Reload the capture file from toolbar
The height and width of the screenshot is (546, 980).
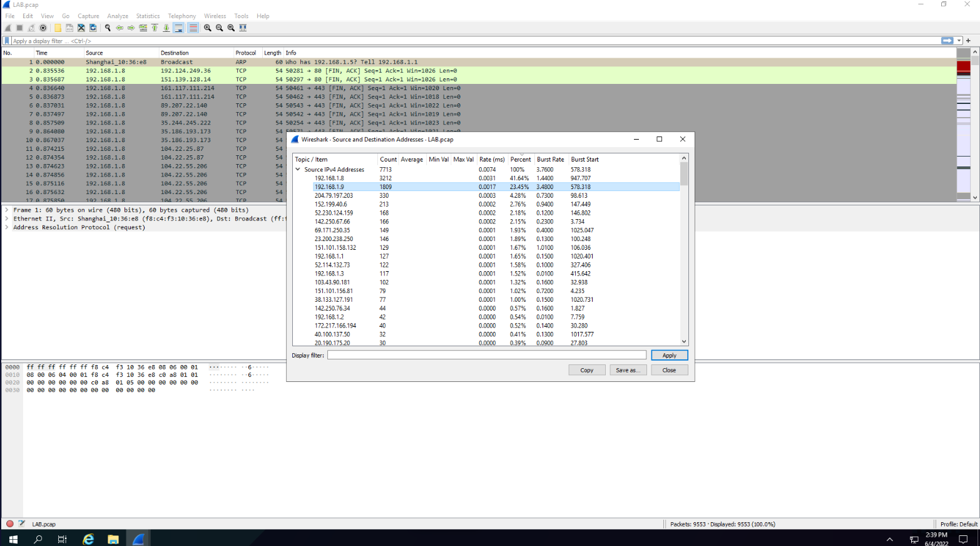[x=93, y=28]
